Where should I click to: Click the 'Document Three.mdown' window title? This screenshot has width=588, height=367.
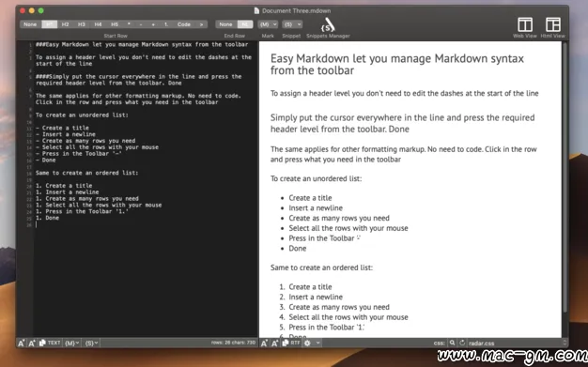296,11
